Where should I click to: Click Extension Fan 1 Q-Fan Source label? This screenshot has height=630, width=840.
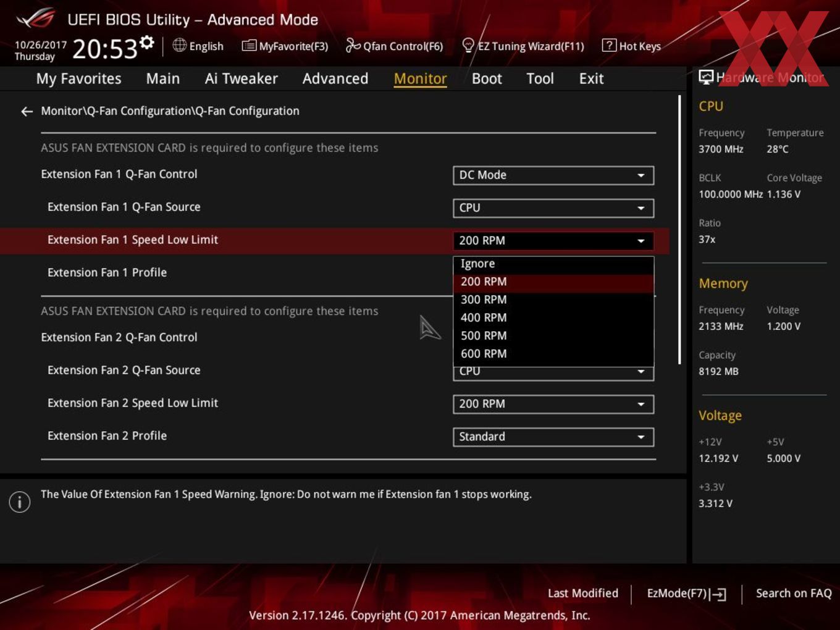(x=124, y=207)
